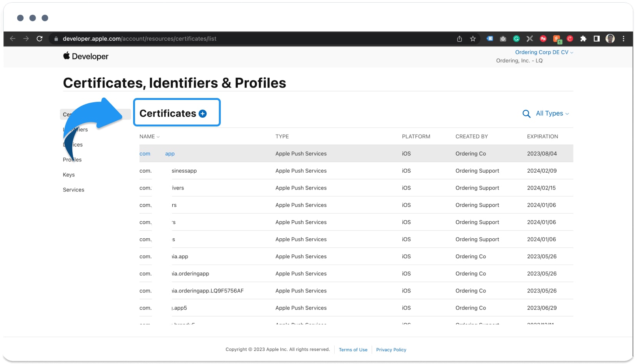Screen dimensions: 637x364
Task: Click the search magnifier icon
Action: point(526,114)
